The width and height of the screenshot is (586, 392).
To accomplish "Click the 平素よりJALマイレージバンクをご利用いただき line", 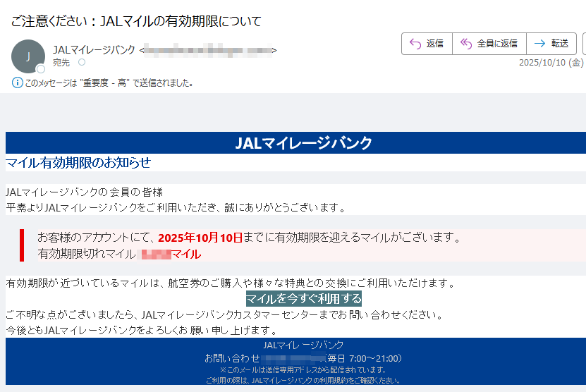I will coord(176,207).
